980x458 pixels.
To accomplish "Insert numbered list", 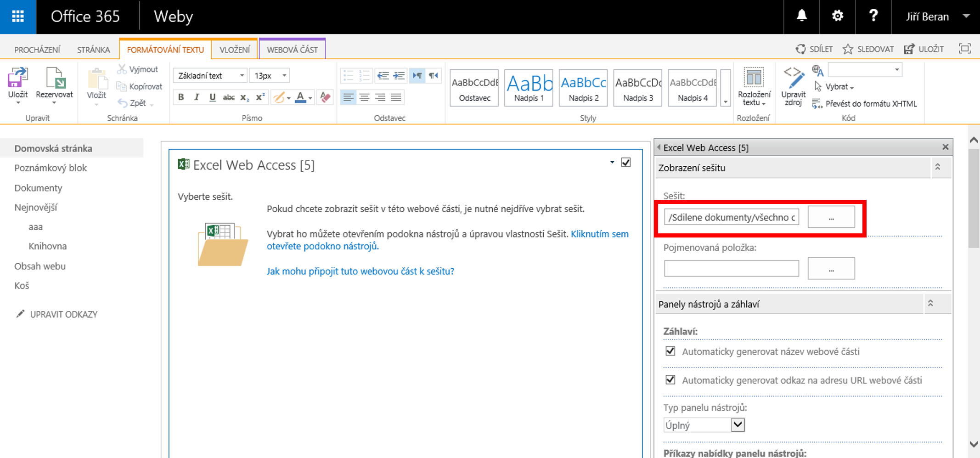I will (x=365, y=75).
